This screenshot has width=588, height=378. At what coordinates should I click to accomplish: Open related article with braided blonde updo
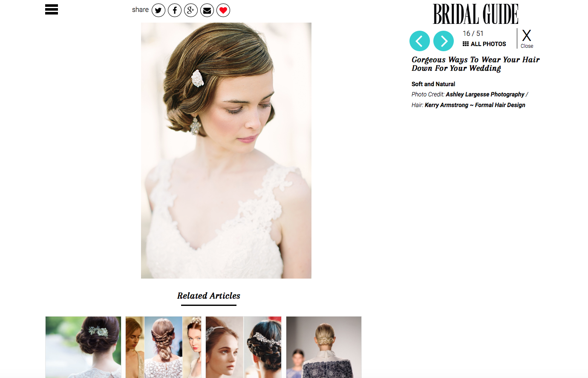(x=164, y=347)
